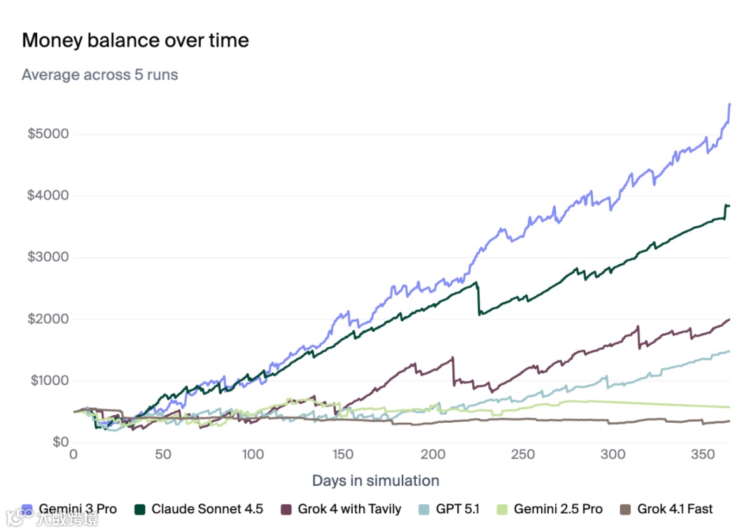Viewport: 756px width, 532px height.
Task: Toggle the Grok 4 with Tavily label
Action: (x=349, y=509)
